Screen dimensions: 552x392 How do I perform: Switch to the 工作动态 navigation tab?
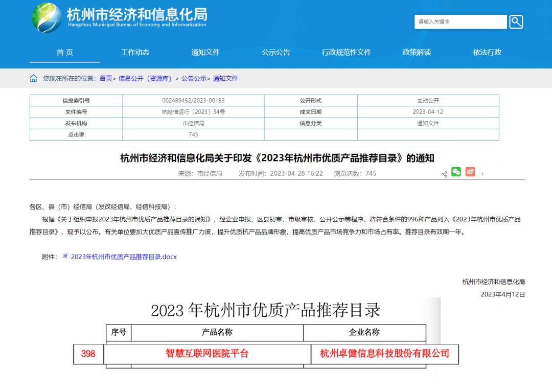click(134, 52)
